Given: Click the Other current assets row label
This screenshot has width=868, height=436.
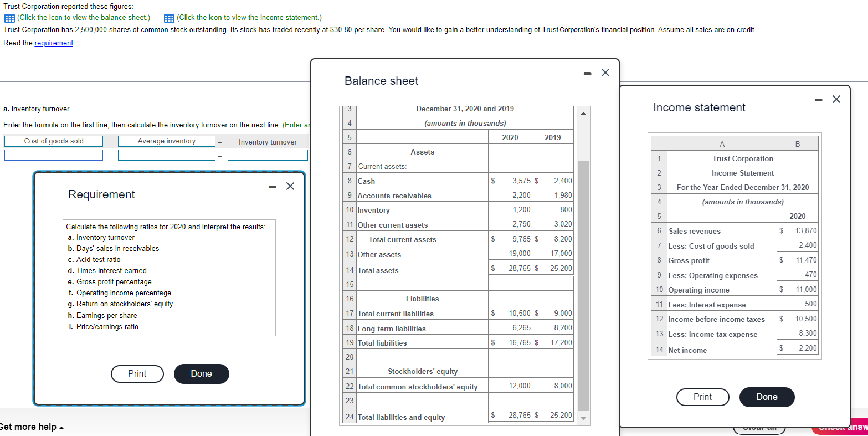Looking at the screenshot, I should (x=393, y=225).
